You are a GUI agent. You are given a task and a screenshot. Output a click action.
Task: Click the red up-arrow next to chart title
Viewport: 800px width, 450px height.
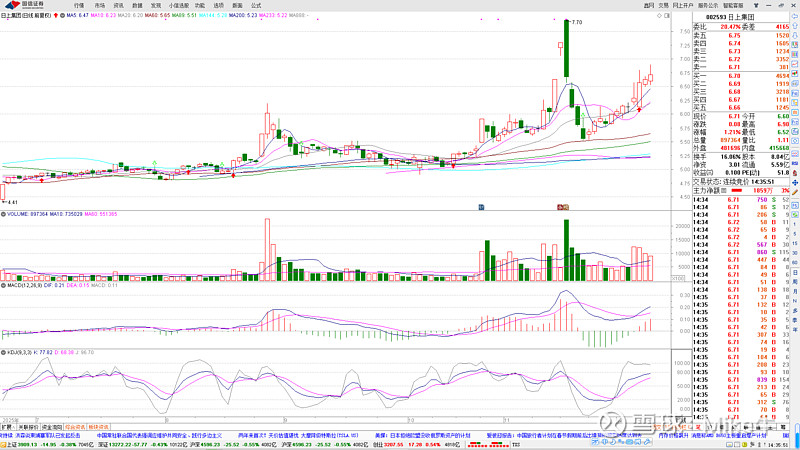pos(56,15)
